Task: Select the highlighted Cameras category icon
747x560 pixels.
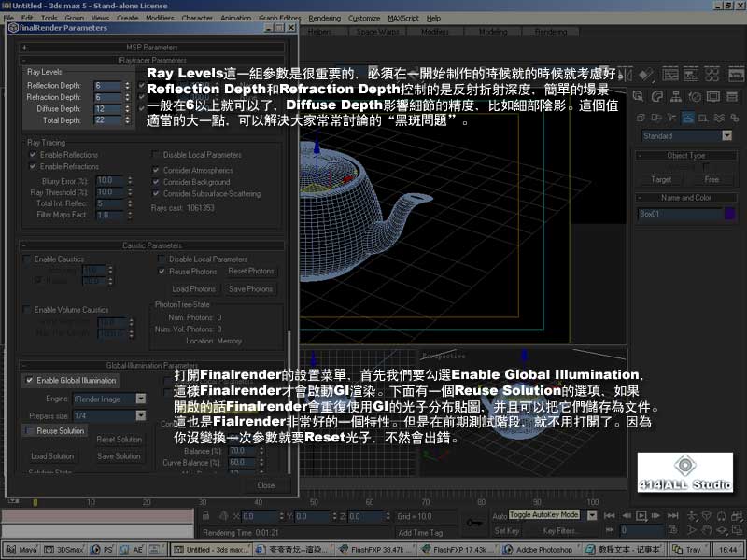Action: 687,118
